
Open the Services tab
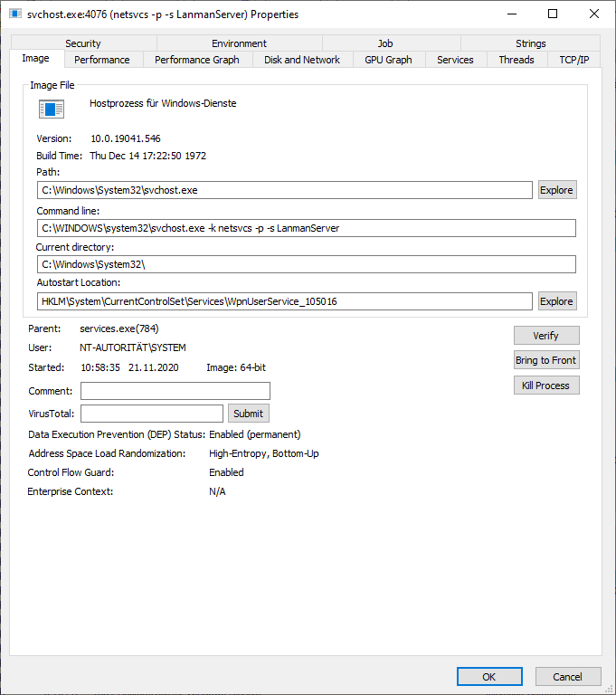[455, 60]
